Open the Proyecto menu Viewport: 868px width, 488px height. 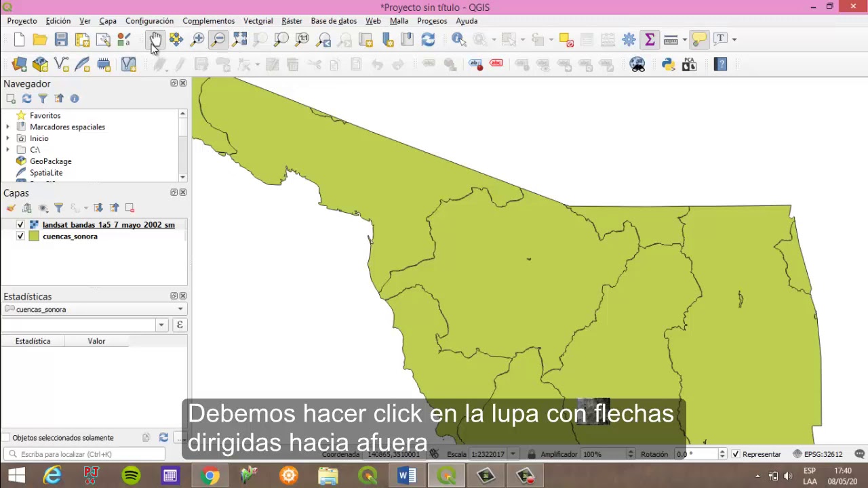[22, 21]
